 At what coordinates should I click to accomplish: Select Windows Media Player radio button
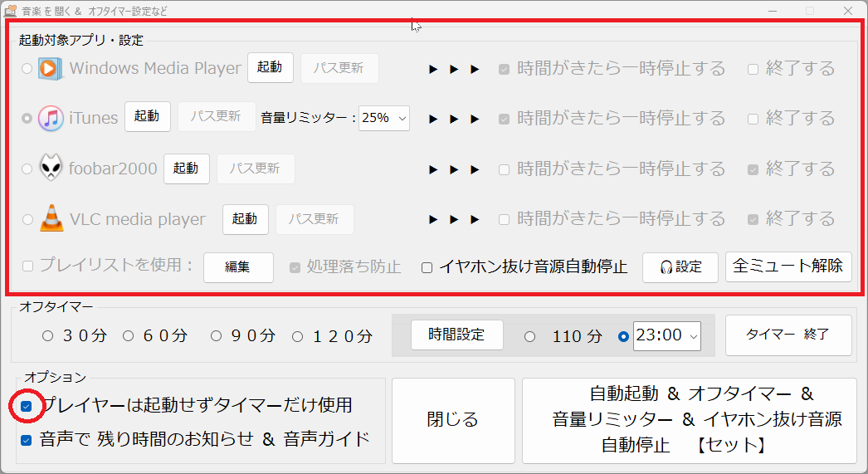click(x=27, y=69)
